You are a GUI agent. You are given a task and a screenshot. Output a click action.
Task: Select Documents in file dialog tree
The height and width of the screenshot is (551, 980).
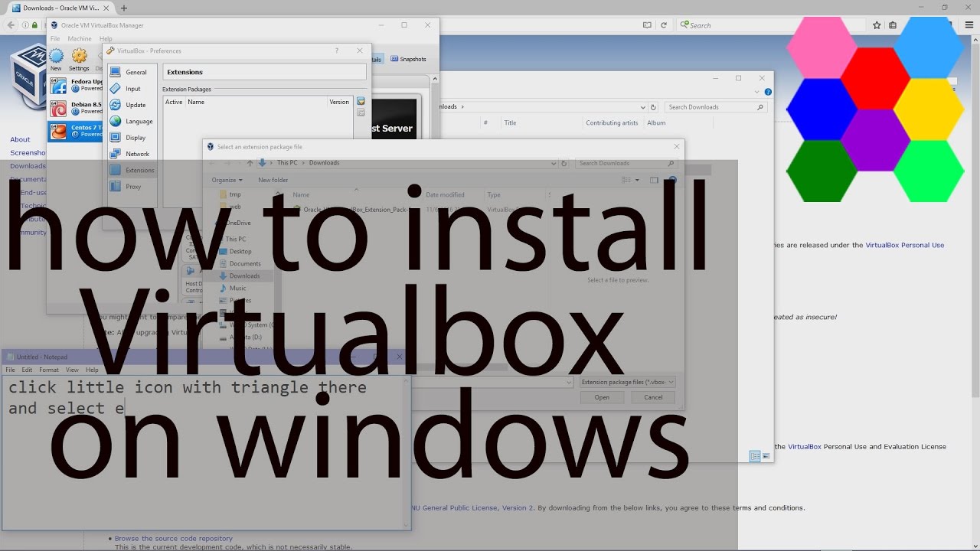pyautogui.click(x=245, y=263)
